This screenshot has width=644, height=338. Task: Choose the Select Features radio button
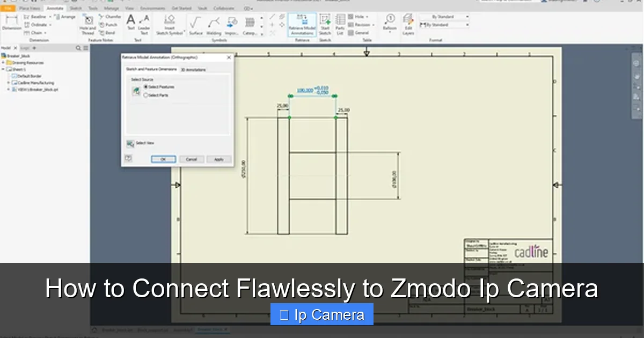pyautogui.click(x=146, y=87)
